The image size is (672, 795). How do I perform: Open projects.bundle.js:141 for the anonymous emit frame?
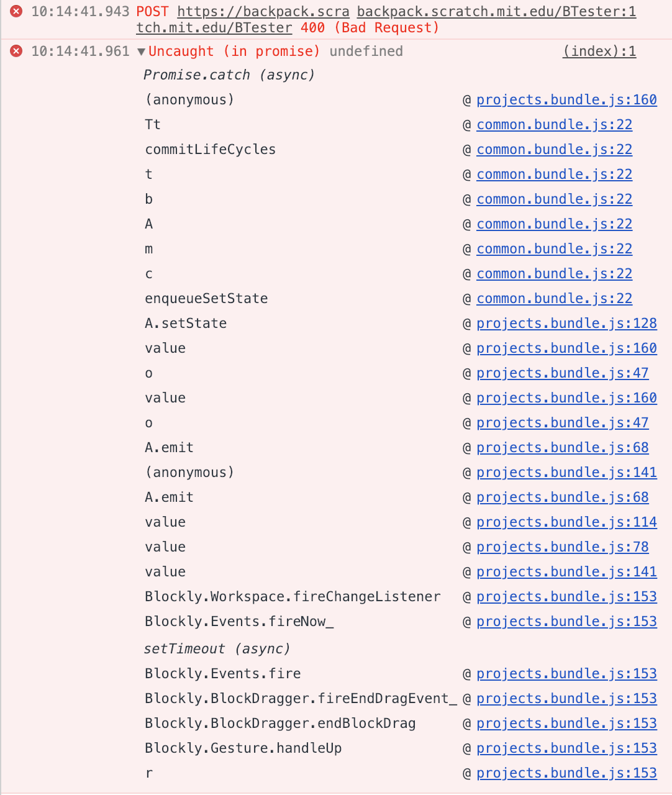point(566,472)
